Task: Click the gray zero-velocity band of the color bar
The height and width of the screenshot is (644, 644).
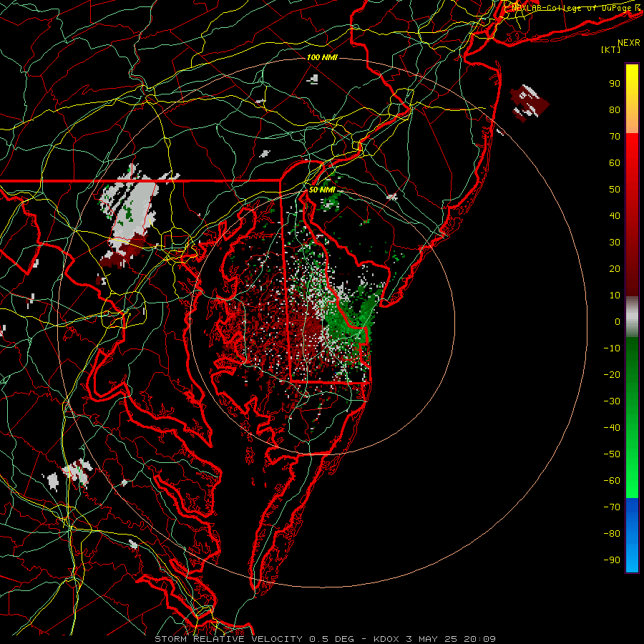Action: coord(632,317)
